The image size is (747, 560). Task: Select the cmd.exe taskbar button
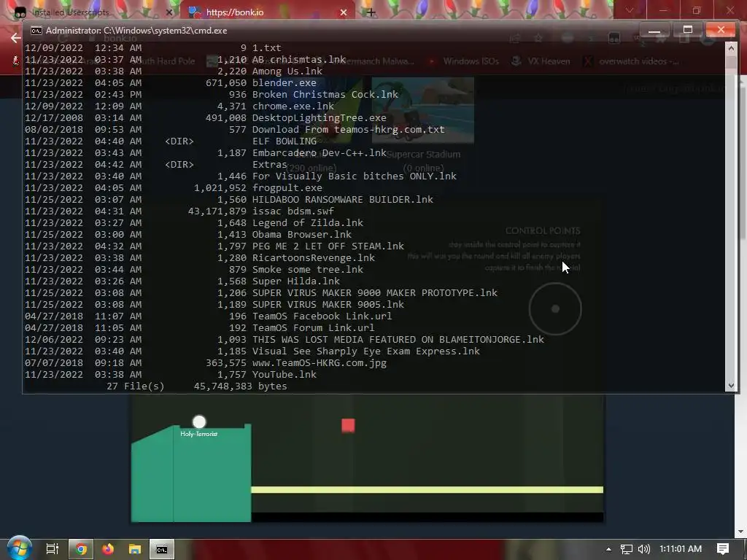(x=162, y=549)
